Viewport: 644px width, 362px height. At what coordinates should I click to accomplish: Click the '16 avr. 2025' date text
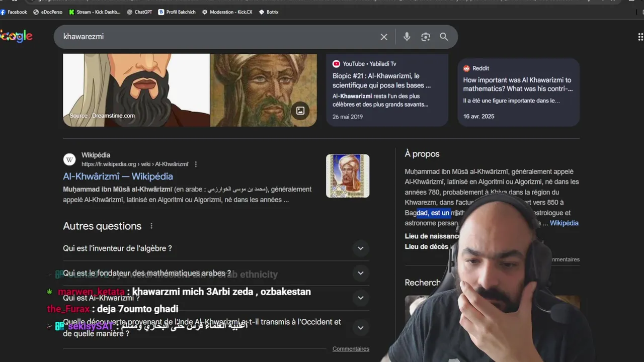pos(479,116)
